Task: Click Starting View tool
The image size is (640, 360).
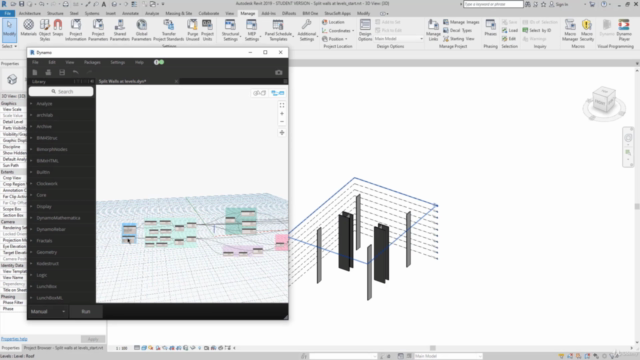Action: [x=458, y=39]
